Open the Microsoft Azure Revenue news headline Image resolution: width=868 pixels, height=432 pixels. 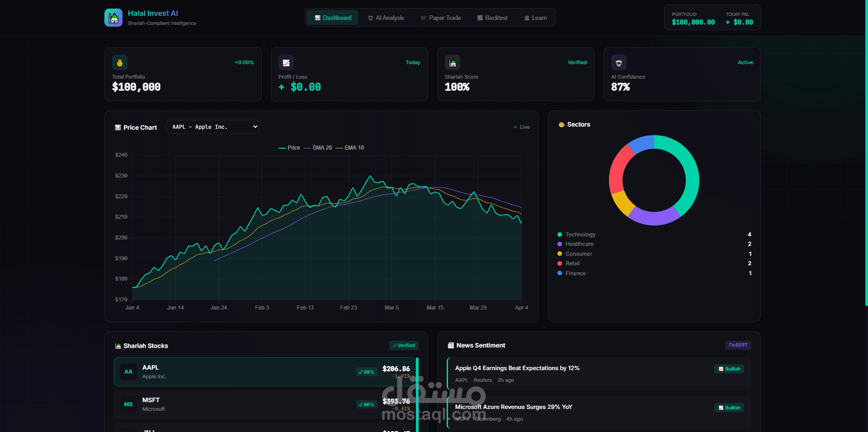coord(514,407)
